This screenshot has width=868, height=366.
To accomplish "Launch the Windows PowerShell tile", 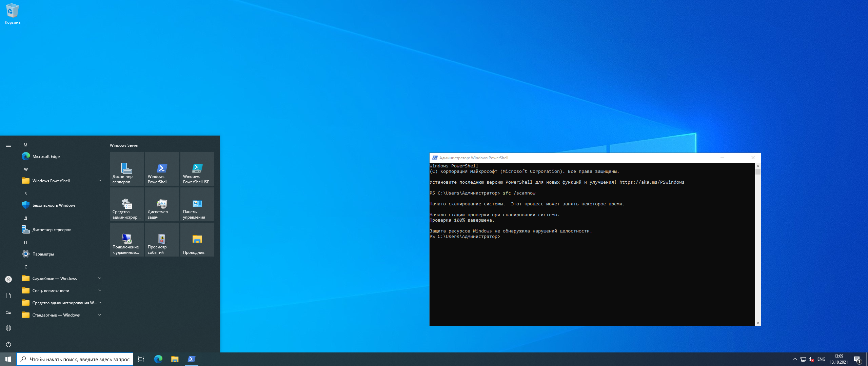I will pos(162,169).
